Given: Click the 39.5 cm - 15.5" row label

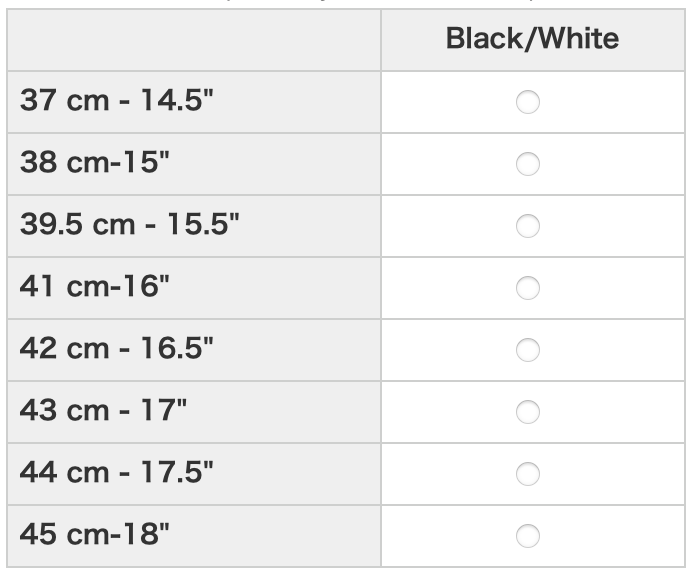Looking at the screenshot, I should pos(128,226).
